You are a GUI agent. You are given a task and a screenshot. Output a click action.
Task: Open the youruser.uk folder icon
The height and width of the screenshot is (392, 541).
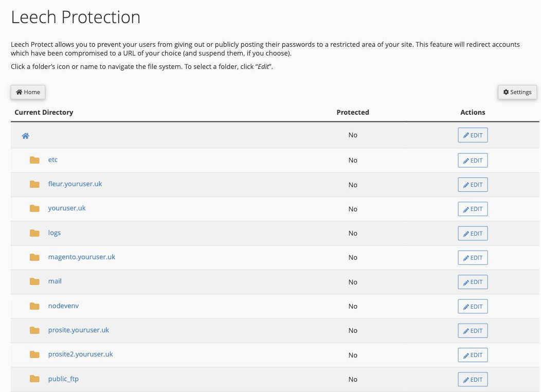(34, 208)
